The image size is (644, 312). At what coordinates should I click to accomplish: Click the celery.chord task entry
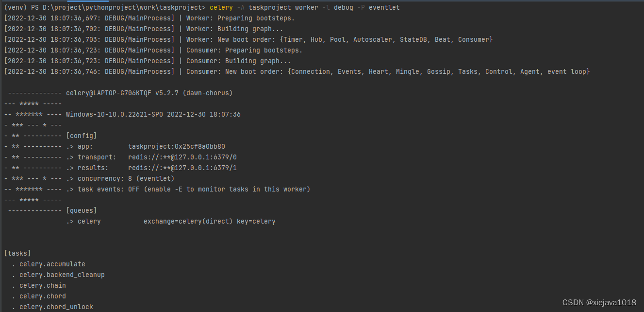pyautogui.click(x=43, y=296)
